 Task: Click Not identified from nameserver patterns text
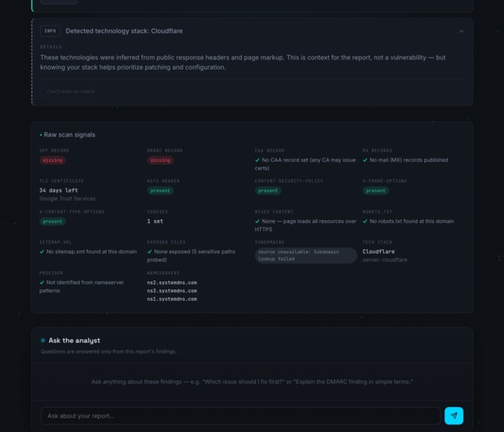pyautogui.click(x=81, y=286)
